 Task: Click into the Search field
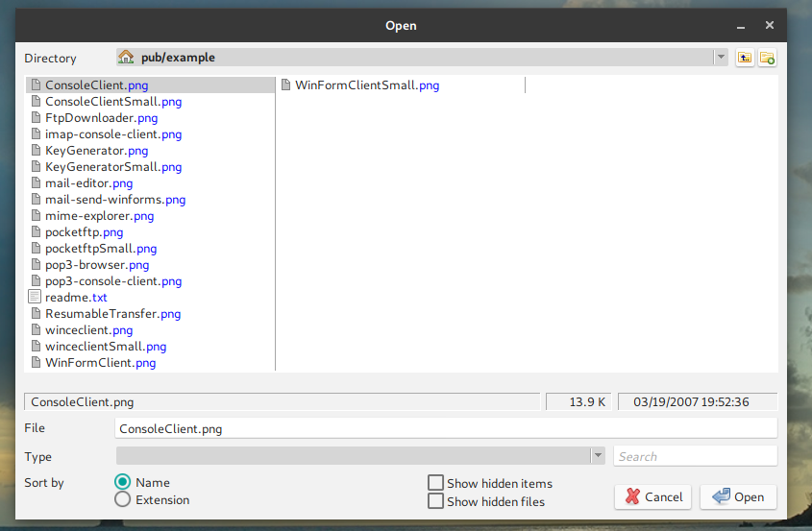coord(695,456)
